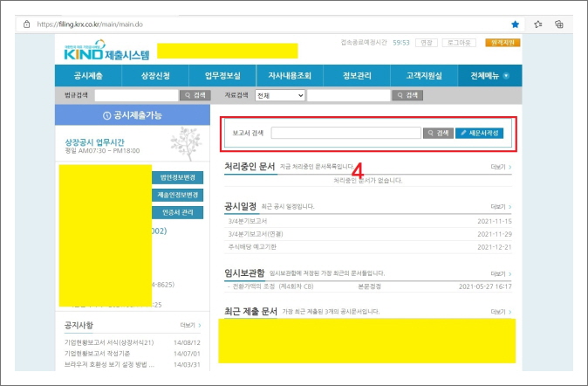
Task: Open the browser collections icon
Action: pos(559,24)
